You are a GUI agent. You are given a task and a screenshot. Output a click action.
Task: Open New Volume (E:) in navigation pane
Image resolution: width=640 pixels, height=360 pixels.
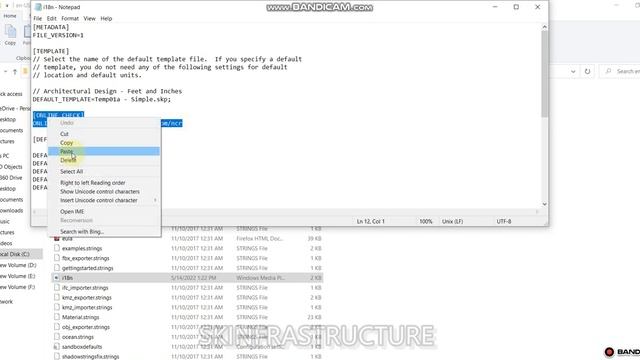[x=17, y=276]
